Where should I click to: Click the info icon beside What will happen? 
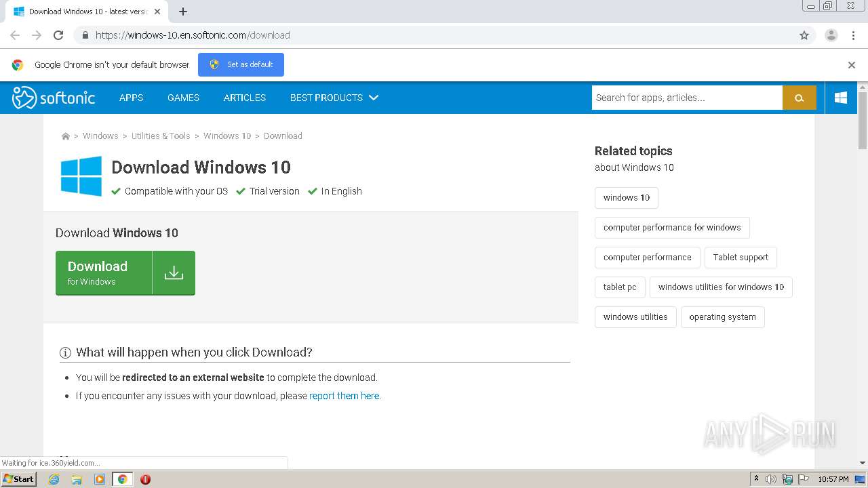66,352
